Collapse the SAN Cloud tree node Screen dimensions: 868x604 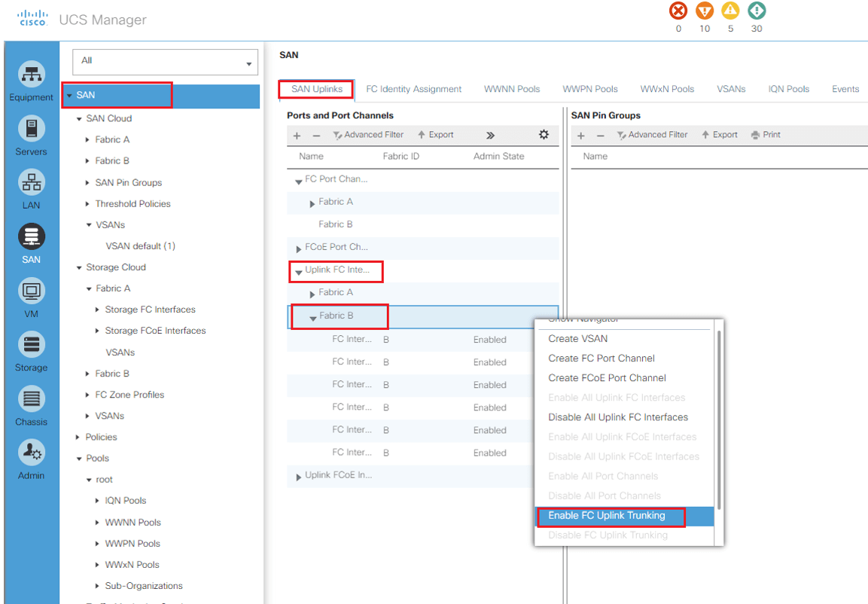[79, 118]
